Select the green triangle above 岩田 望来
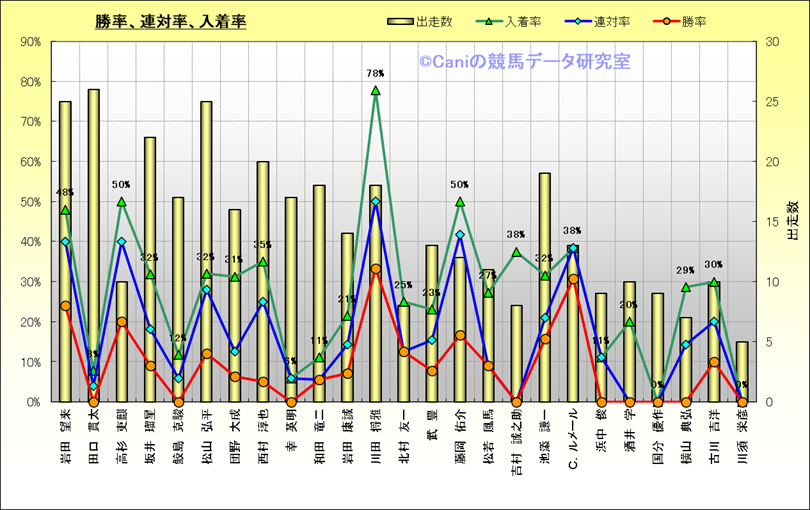 (x=65, y=210)
